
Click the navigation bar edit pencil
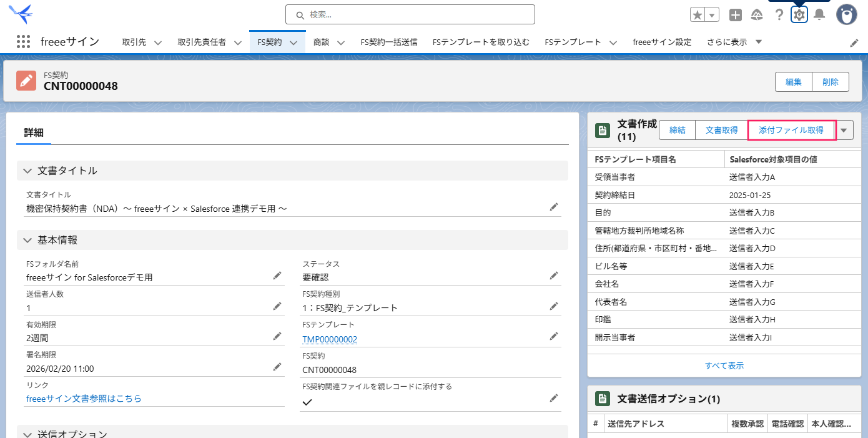point(854,42)
